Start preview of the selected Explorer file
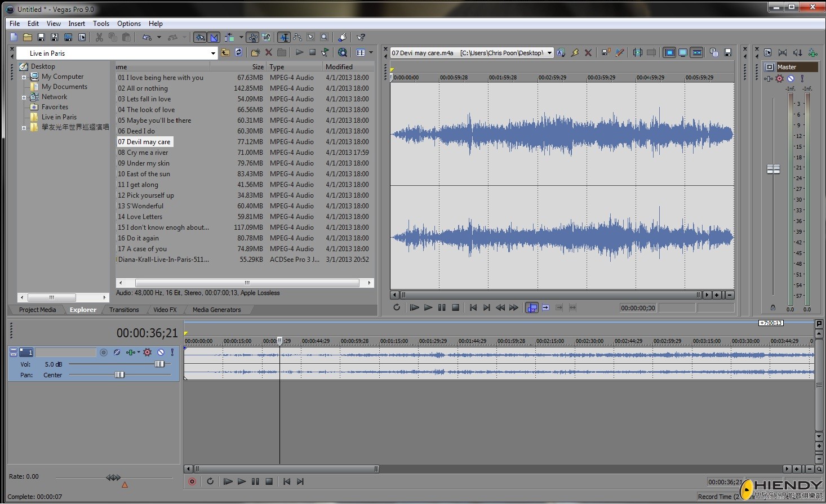Viewport: 826px width, 504px height. point(299,52)
